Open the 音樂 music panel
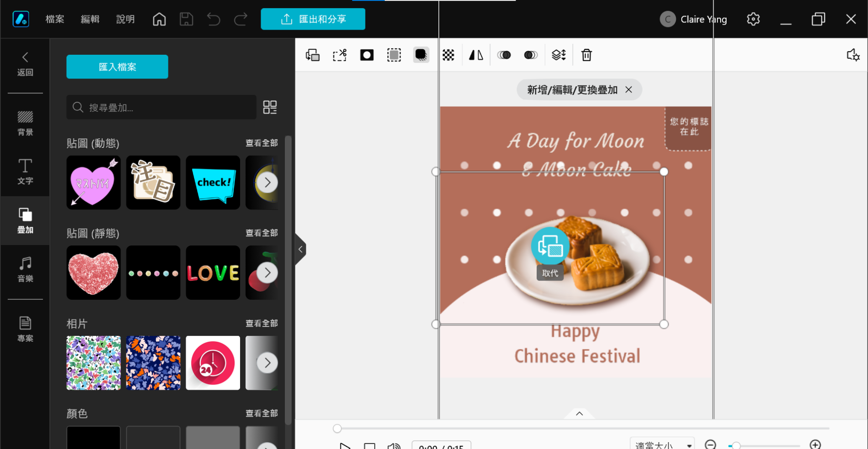The image size is (868, 449). [x=25, y=269]
